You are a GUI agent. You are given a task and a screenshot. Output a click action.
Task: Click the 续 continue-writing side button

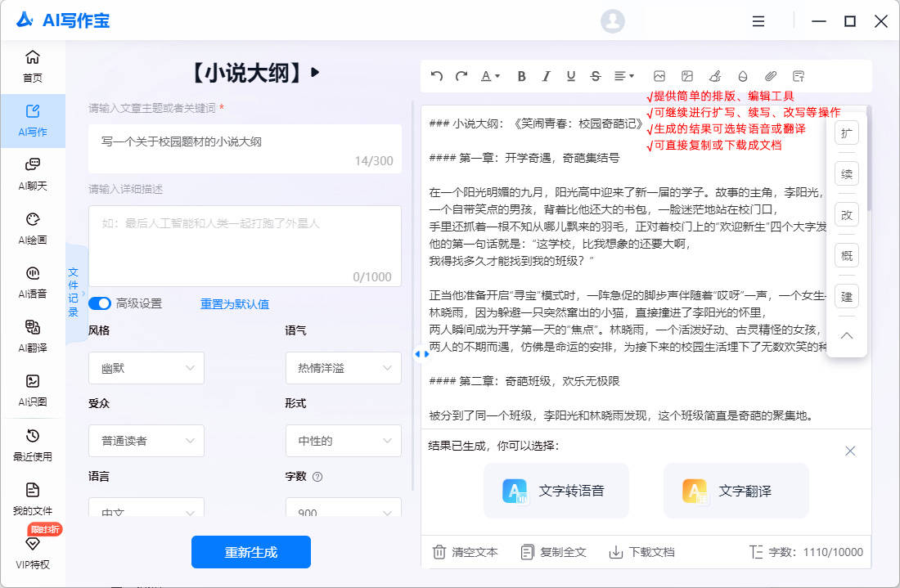pos(846,173)
